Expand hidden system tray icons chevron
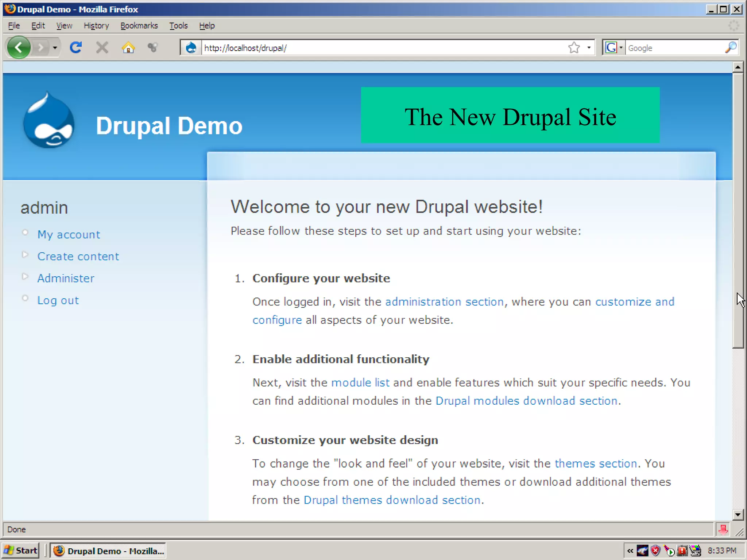This screenshot has height=560, width=747. click(630, 551)
